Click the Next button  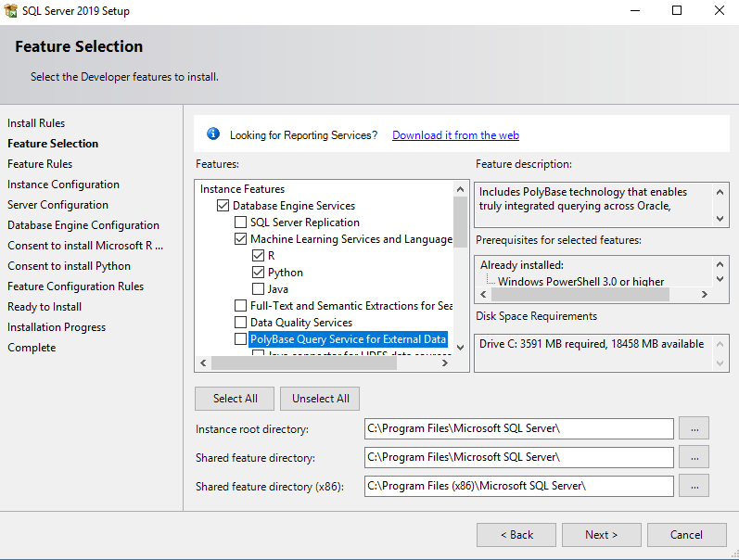601,535
